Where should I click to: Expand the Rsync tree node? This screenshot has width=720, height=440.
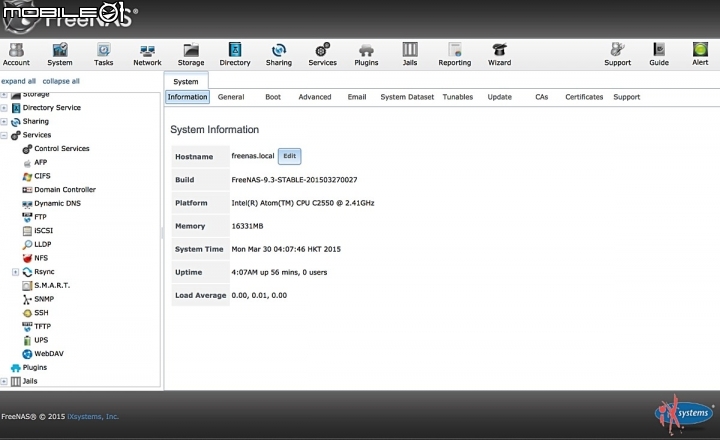click(x=15, y=272)
